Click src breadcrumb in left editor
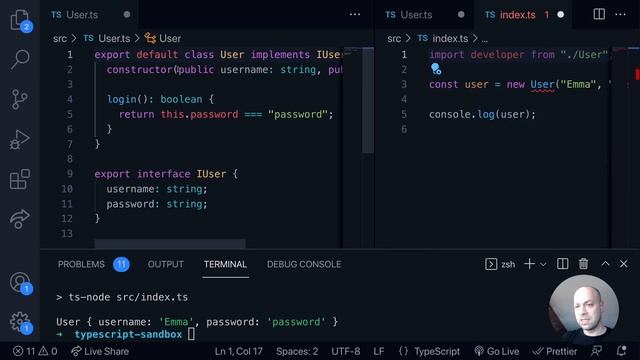 [x=60, y=39]
